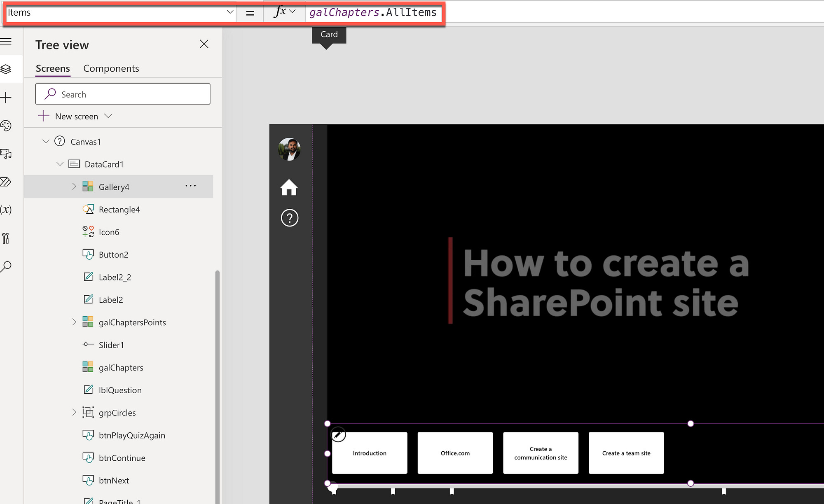Click the Insert plus icon in sidebar
Viewport: 824px width, 504px height.
(6, 98)
